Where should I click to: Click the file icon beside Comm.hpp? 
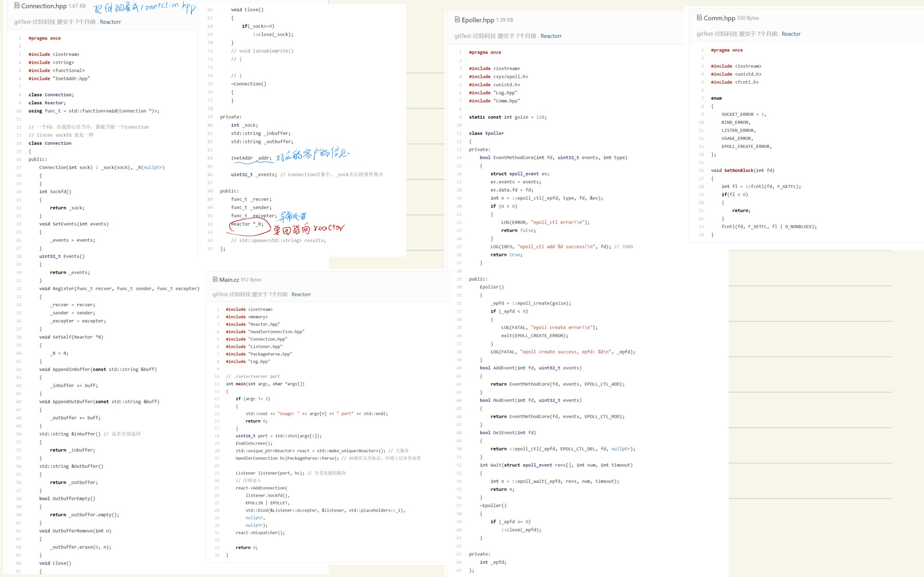pyautogui.click(x=699, y=17)
